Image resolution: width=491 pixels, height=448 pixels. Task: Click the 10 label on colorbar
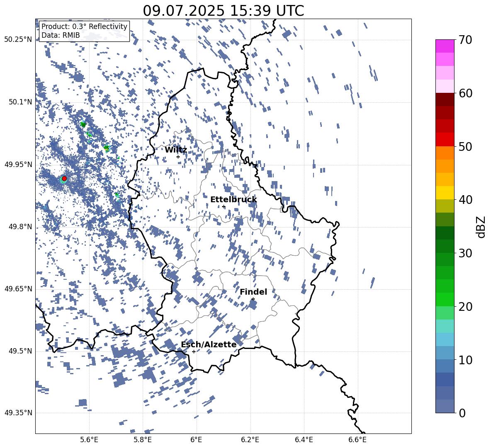coord(465,360)
